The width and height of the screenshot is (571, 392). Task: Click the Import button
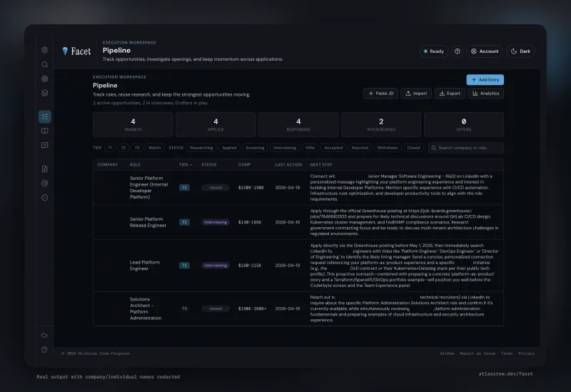pos(416,94)
